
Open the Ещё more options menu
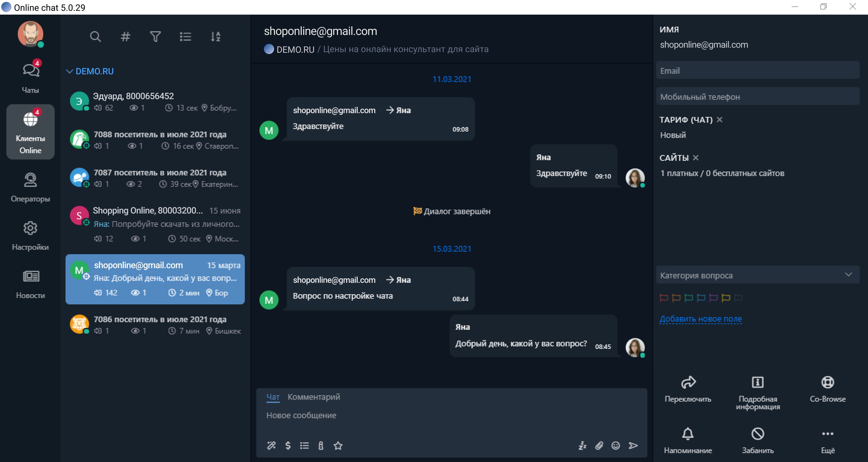[x=827, y=434]
